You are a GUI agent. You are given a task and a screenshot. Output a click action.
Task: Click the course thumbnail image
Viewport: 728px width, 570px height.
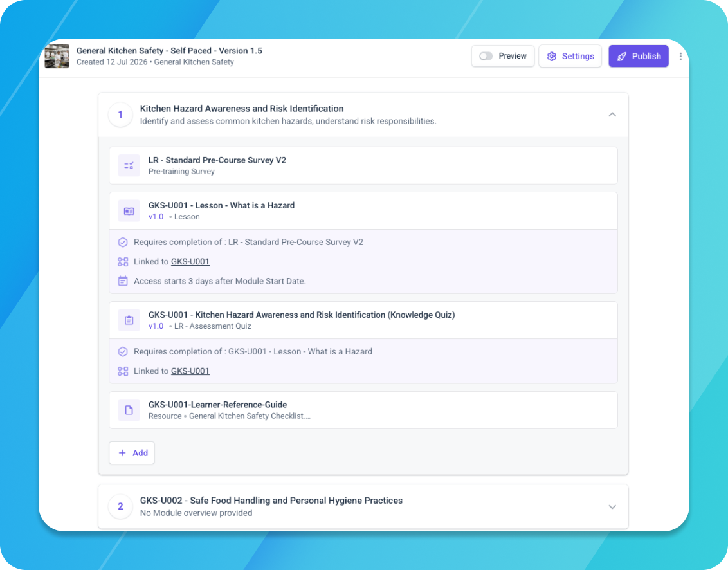pyautogui.click(x=57, y=56)
